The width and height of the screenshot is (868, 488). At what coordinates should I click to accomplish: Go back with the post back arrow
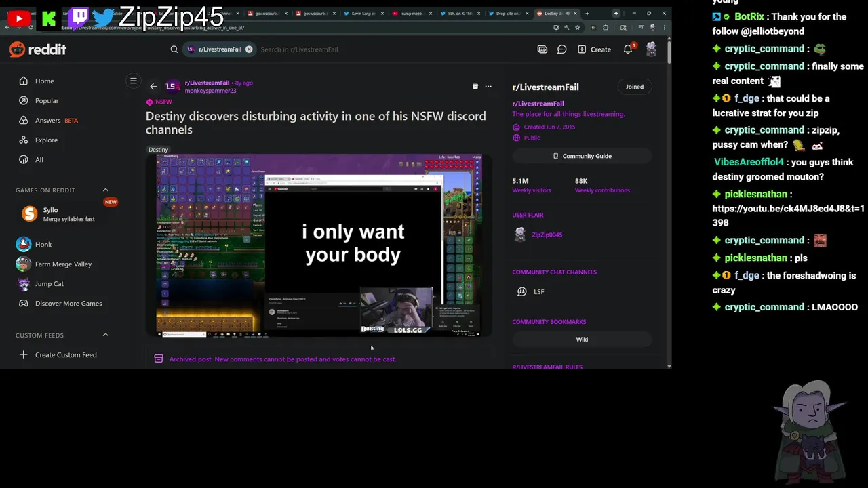[153, 87]
